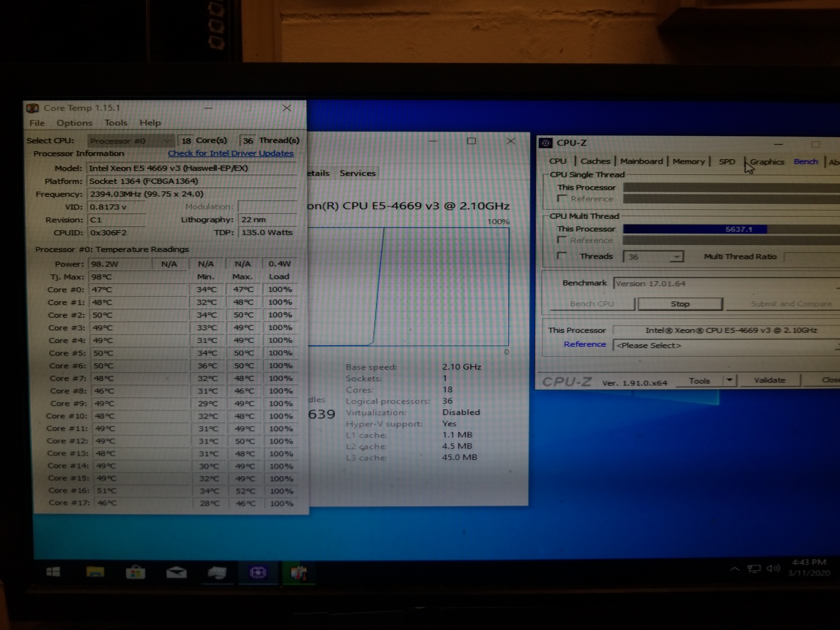Enable Single Thread Reference checkbox

point(562,199)
